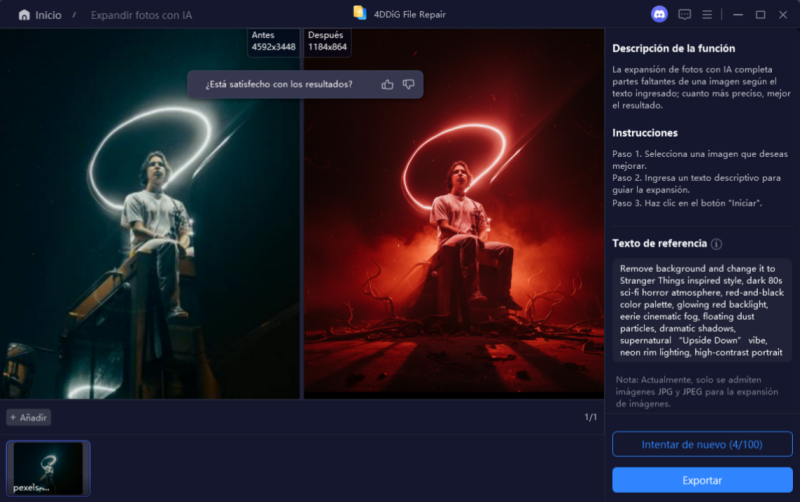Click the Texto de referencia heading
This screenshot has width=800, height=502.
click(x=659, y=243)
